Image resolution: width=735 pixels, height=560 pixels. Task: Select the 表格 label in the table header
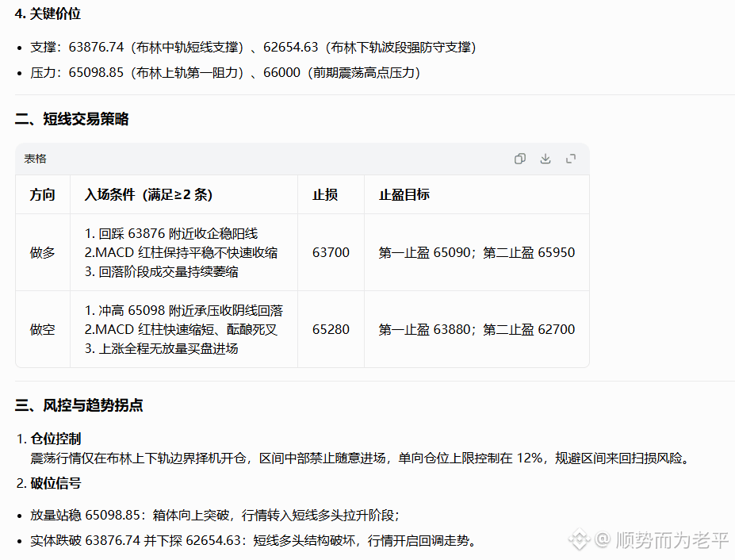point(35,159)
